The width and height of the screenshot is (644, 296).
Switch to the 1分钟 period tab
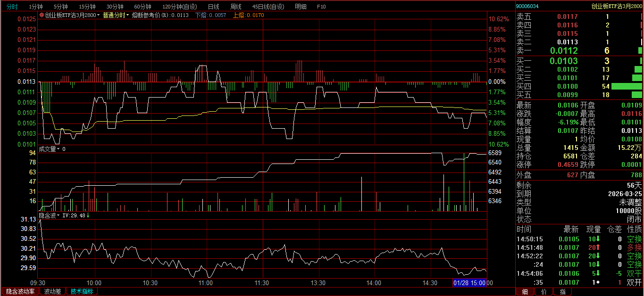36,7
